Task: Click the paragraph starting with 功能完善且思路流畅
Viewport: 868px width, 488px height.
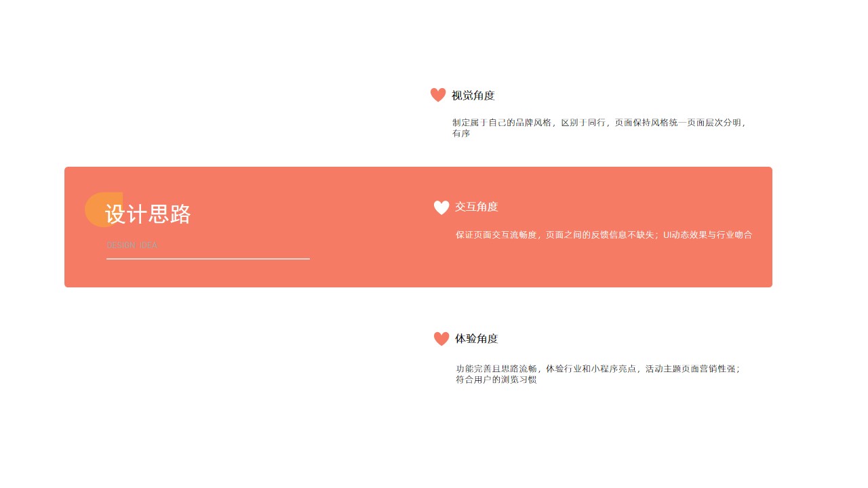Action: click(x=599, y=374)
